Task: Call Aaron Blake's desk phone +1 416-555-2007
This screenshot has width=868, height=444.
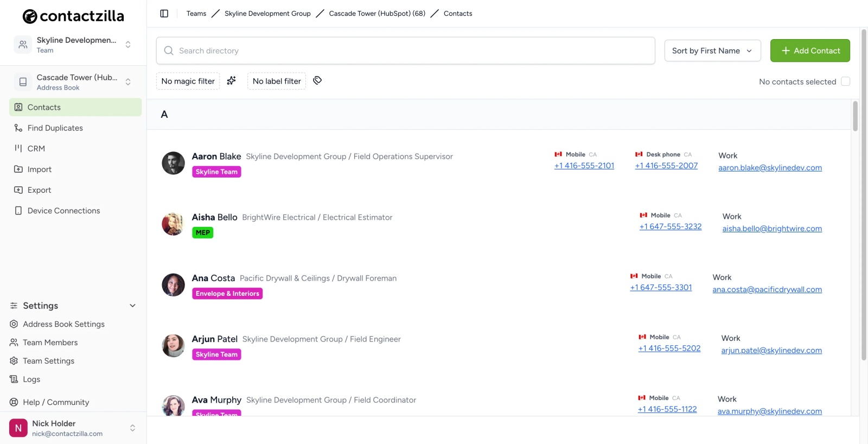Action: click(x=666, y=166)
